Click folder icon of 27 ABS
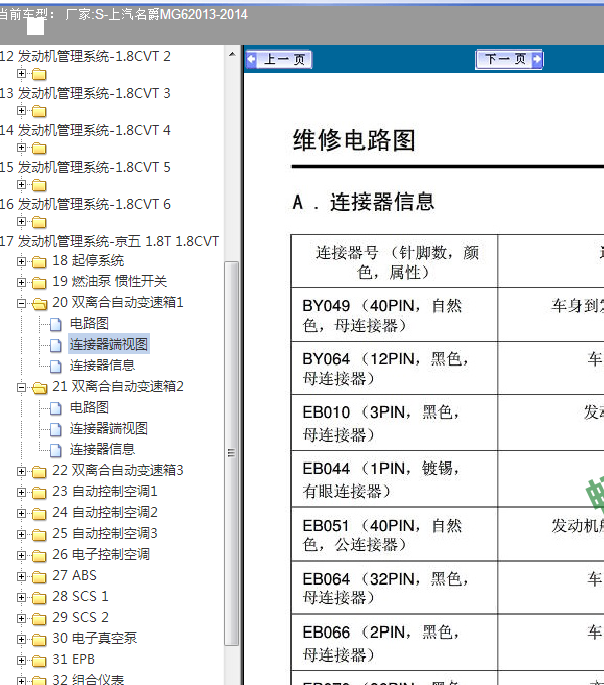The height and width of the screenshot is (685, 604). pos(39,577)
